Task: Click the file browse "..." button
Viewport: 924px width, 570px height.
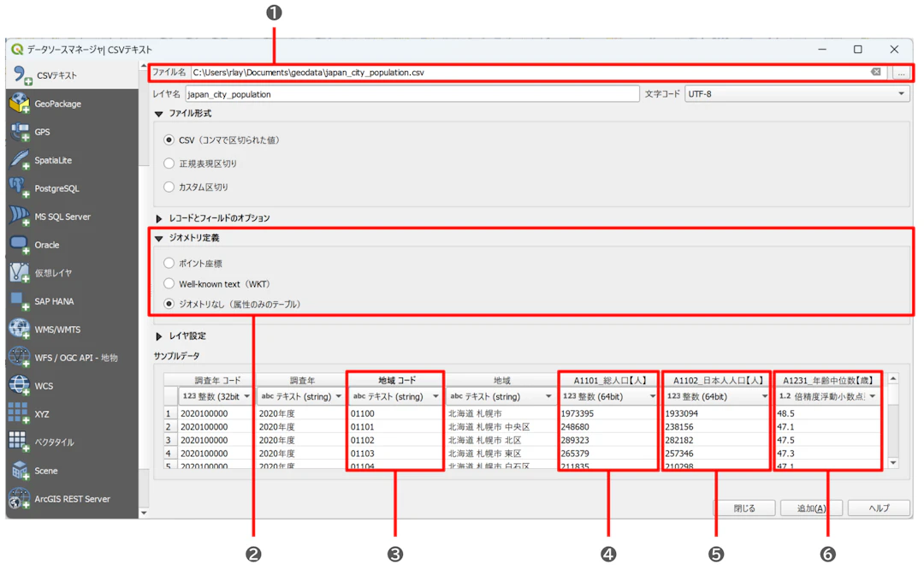Action: tap(901, 73)
